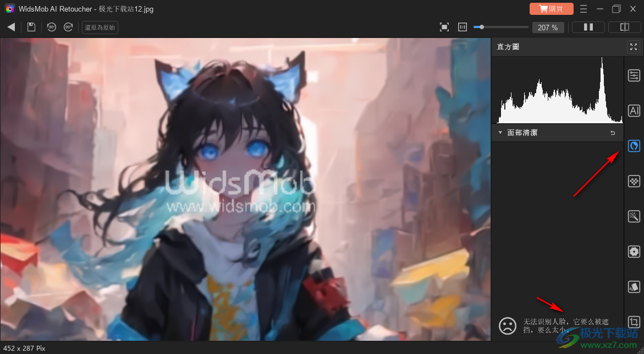Screen dimensions: 644x354
Task: Click the 購買 purchase button
Action: point(551,9)
